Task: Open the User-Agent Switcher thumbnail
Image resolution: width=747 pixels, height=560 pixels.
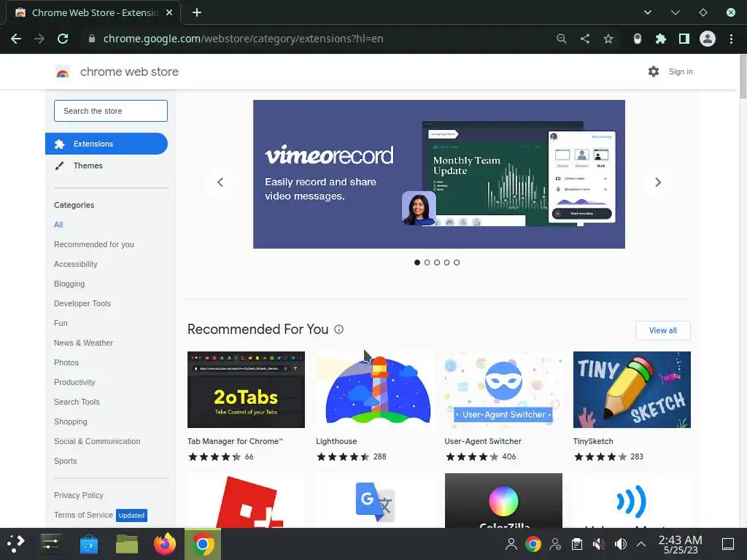Action: click(503, 389)
